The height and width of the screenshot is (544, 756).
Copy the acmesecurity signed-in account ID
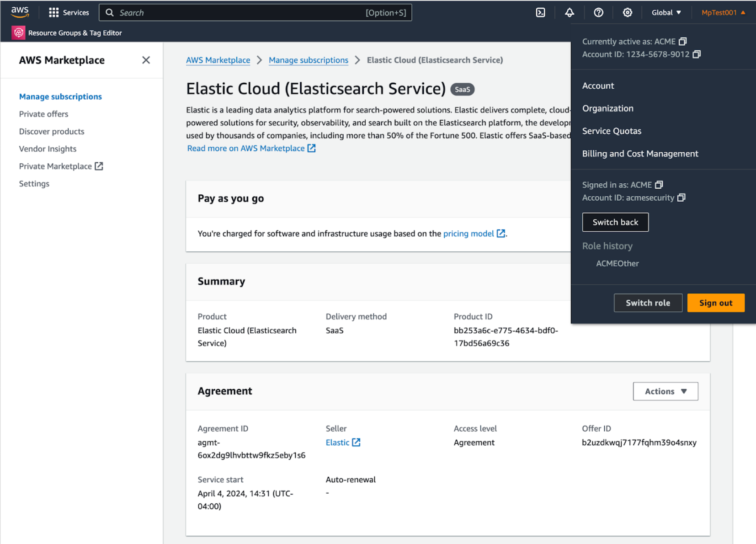(681, 197)
